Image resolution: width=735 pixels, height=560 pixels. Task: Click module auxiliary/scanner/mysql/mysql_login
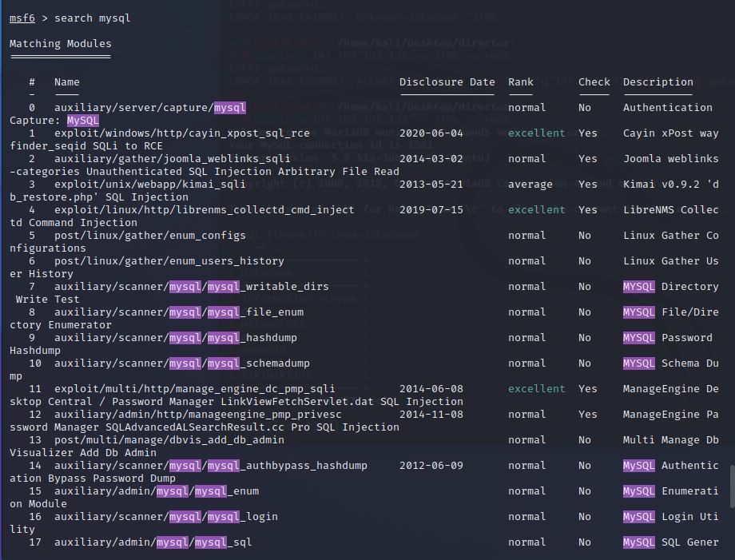[166, 516]
